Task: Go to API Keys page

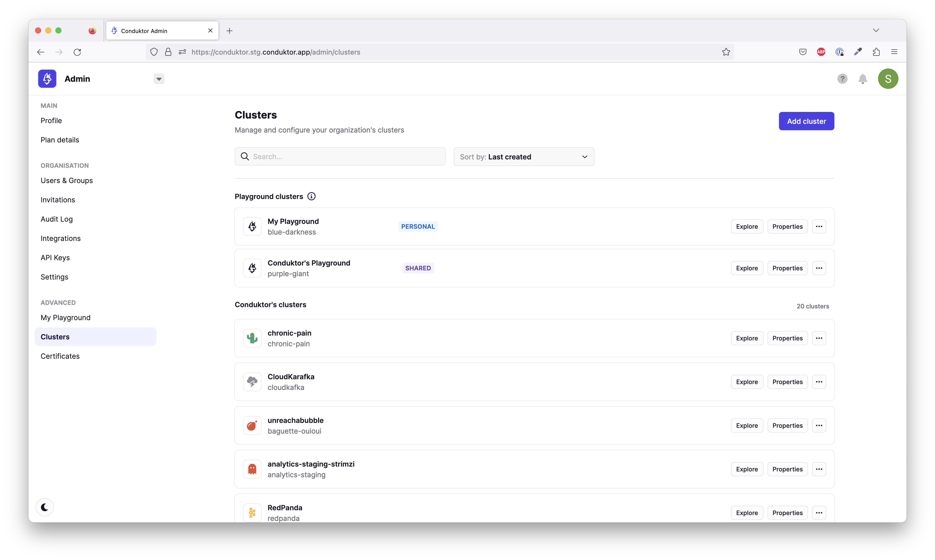Action: (x=55, y=257)
